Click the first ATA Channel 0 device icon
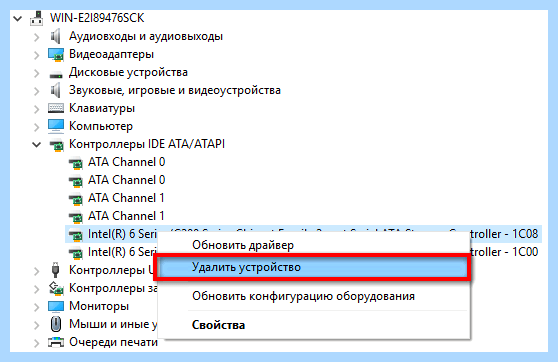The height and width of the screenshot is (362, 558). (75, 163)
